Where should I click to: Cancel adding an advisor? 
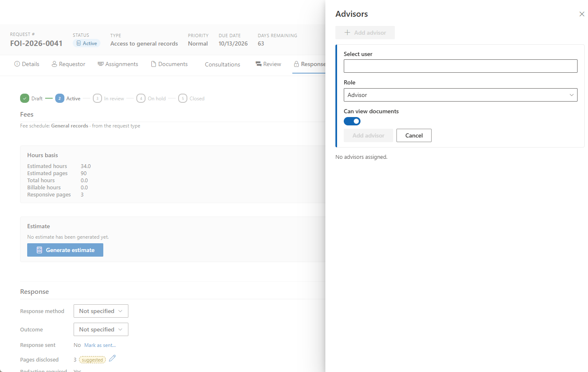point(414,135)
